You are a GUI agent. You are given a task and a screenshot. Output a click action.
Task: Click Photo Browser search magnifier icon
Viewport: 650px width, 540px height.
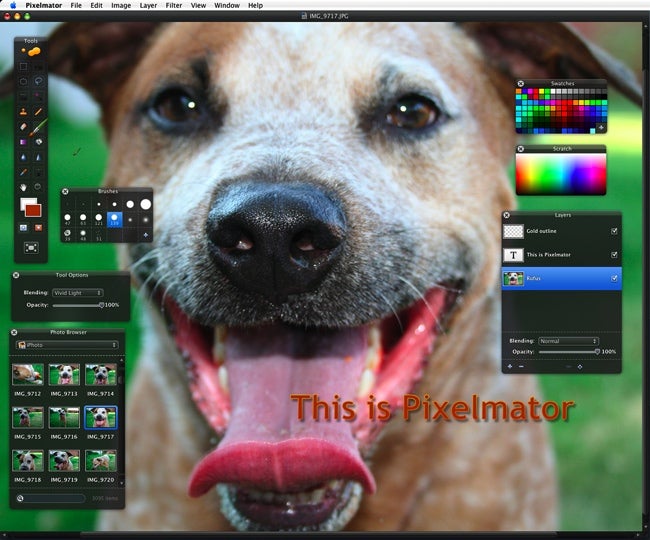point(20,498)
